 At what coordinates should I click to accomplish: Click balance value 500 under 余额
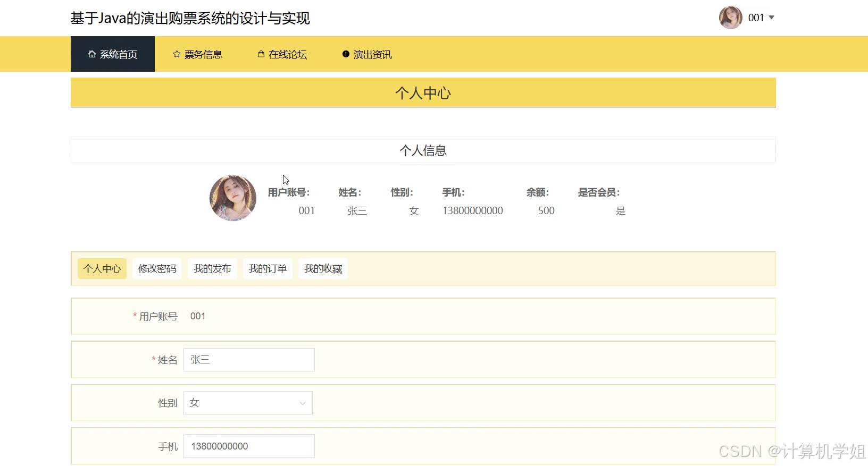[x=546, y=210]
